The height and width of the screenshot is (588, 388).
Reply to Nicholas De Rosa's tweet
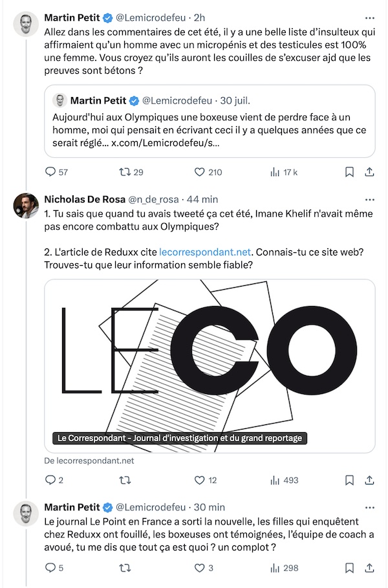(50, 481)
